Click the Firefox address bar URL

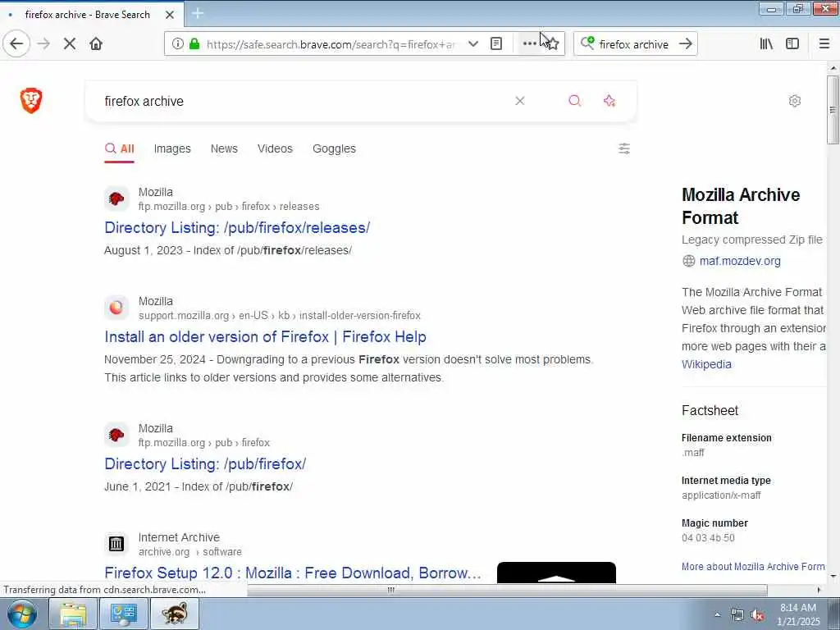coord(331,44)
